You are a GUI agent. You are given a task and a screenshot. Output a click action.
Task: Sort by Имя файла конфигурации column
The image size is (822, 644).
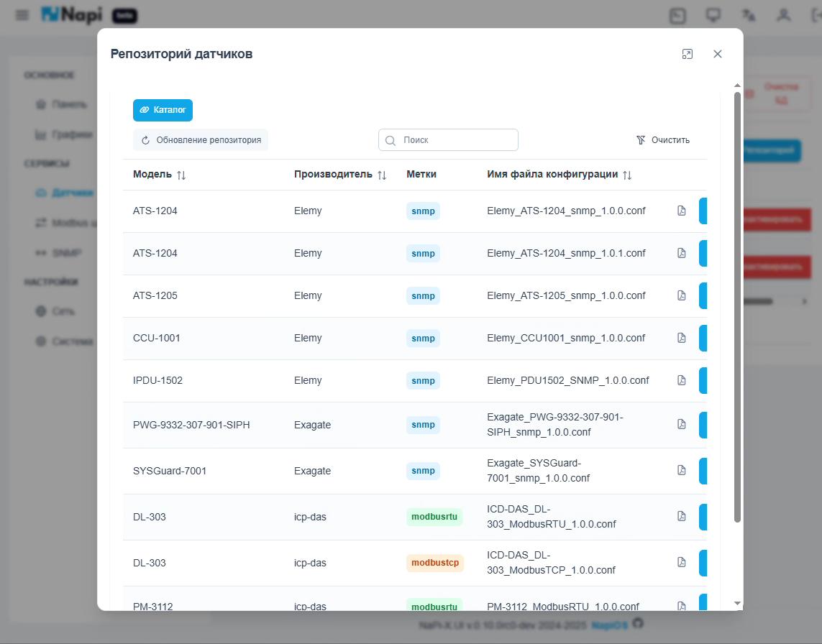click(x=627, y=175)
